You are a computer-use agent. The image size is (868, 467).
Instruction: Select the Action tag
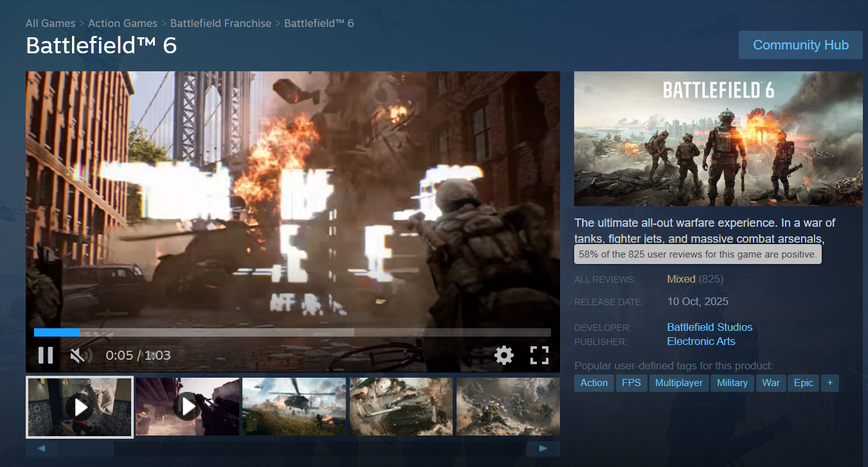coord(593,383)
